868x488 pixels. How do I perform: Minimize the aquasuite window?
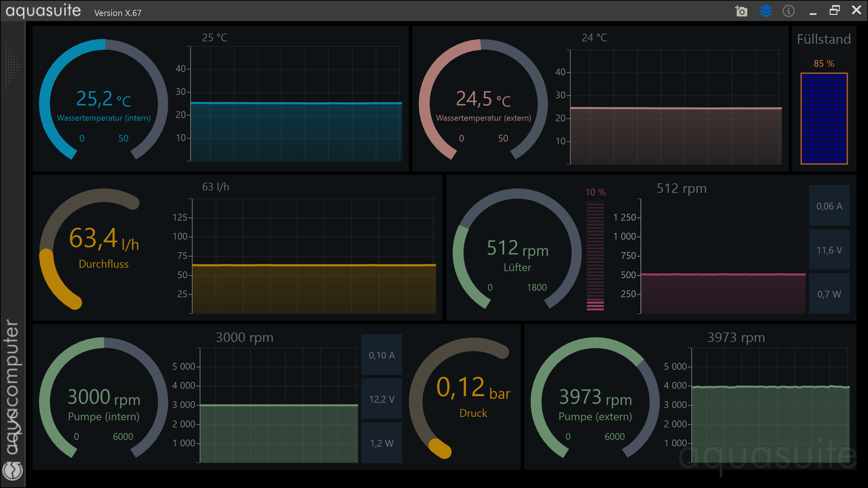(x=813, y=13)
